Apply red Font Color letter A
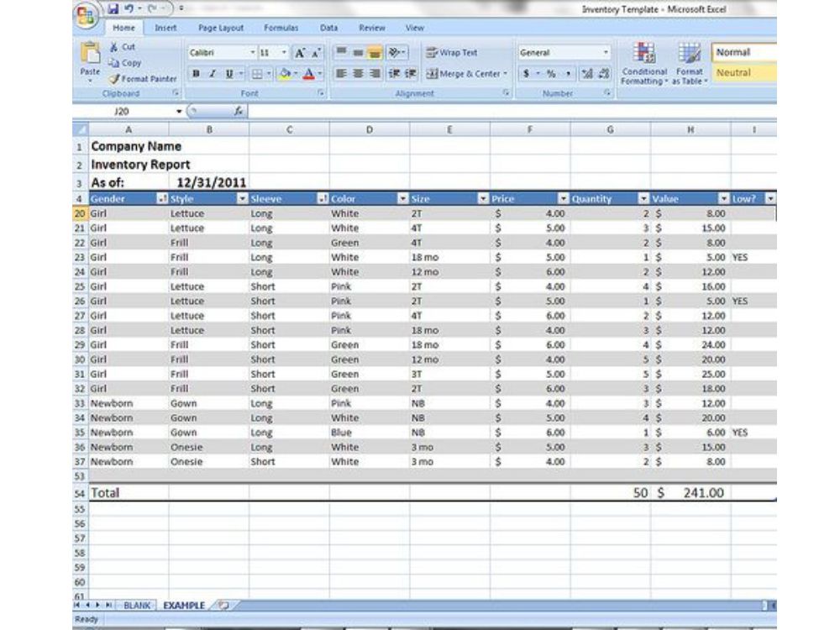This screenshot has height=630, width=840. click(308, 74)
